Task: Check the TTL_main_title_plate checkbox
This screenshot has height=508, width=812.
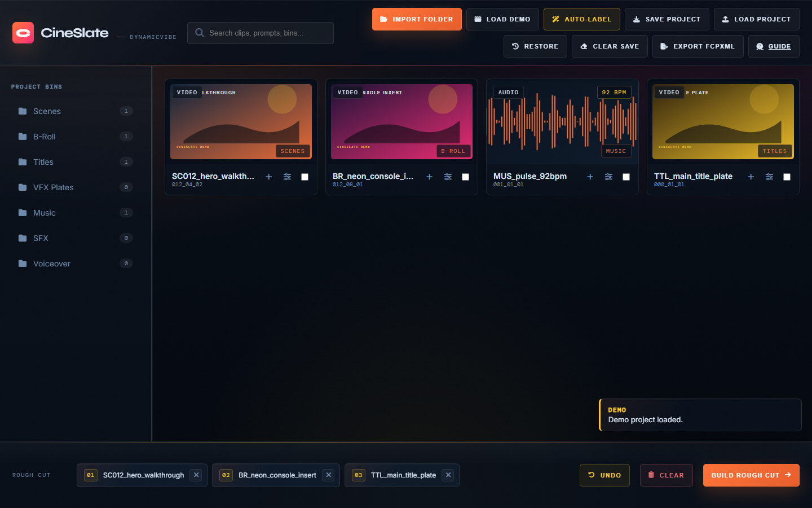Action: point(787,177)
